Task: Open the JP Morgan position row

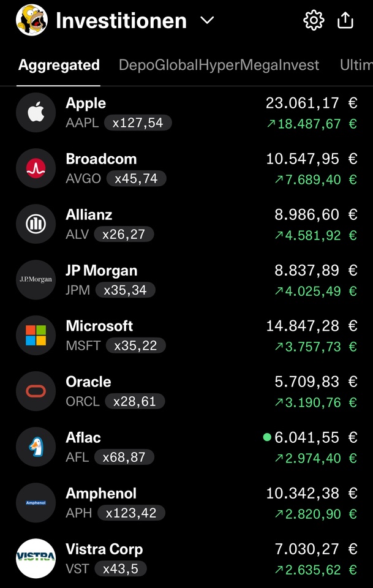Action: 186,280
